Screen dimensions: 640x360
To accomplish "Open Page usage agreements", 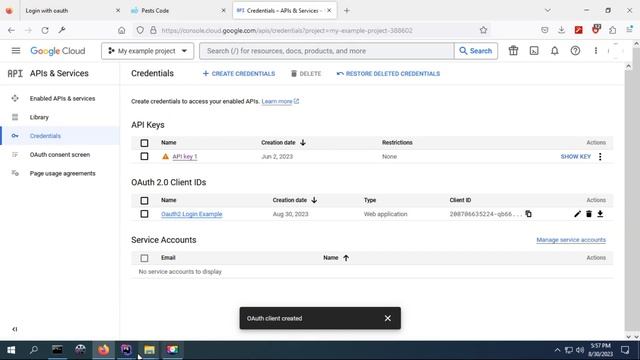I will pyautogui.click(x=62, y=173).
